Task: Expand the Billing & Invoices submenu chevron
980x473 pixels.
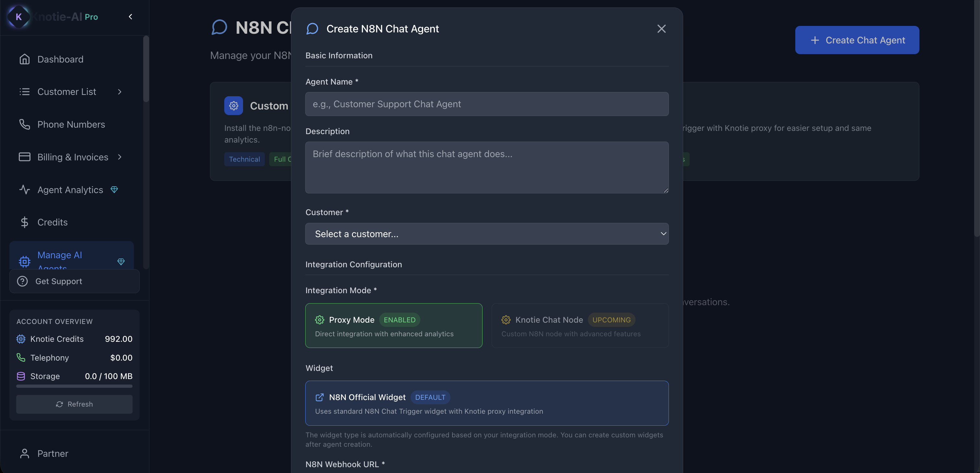Action: pos(120,157)
